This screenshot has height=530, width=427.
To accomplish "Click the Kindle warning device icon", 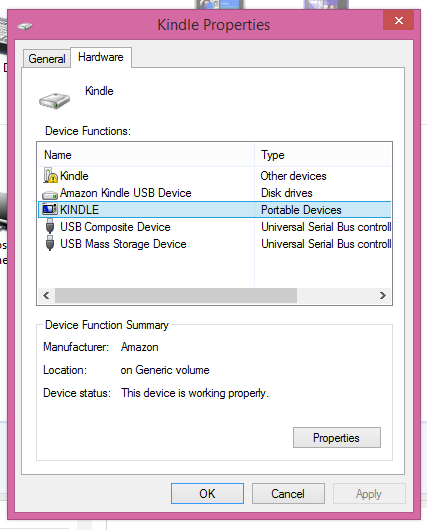I will 50,175.
